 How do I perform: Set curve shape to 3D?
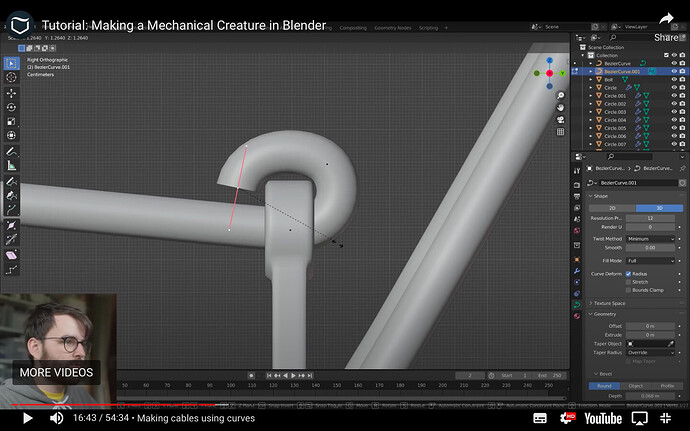(x=659, y=208)
